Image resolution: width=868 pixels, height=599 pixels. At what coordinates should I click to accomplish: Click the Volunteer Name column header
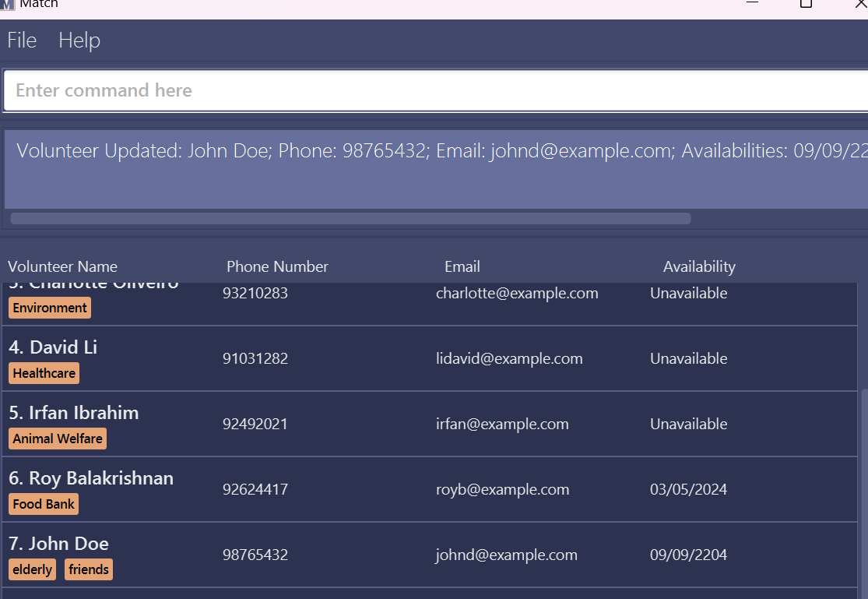pyautogui.click(x=62, y=266)
